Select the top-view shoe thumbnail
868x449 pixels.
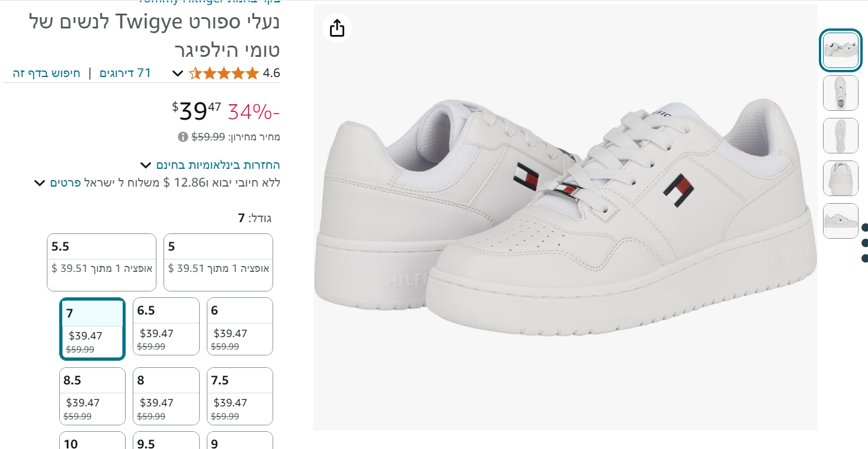pyautogui.click(x=840, y=93)
